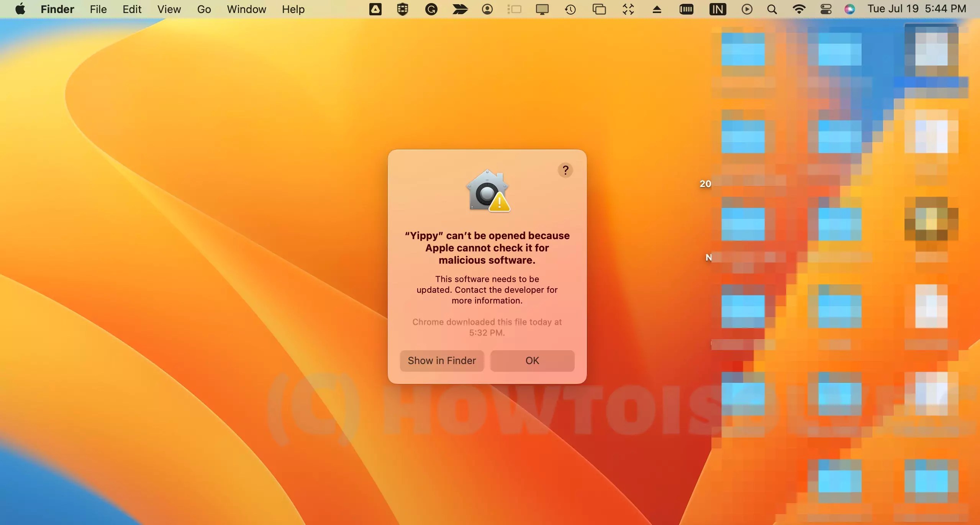Screen dimensions: 980x525
Task: Click the date and time in the menu bar
Action: (916, 9)
